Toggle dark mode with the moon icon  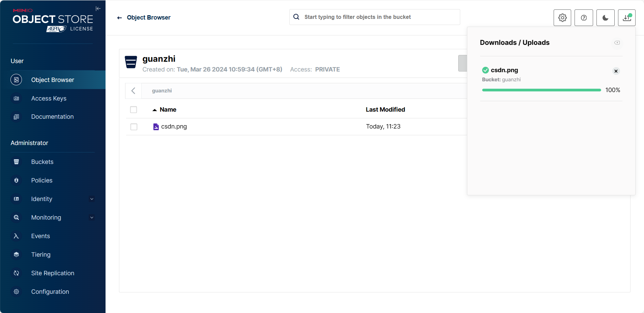click(605, 18)
